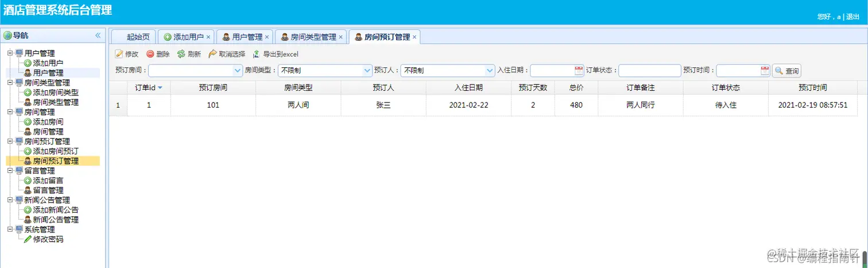Screen dimensions: 868x268
Task: Collapse the 留言管理 parent tree node
Action: [x=10, y=171]
